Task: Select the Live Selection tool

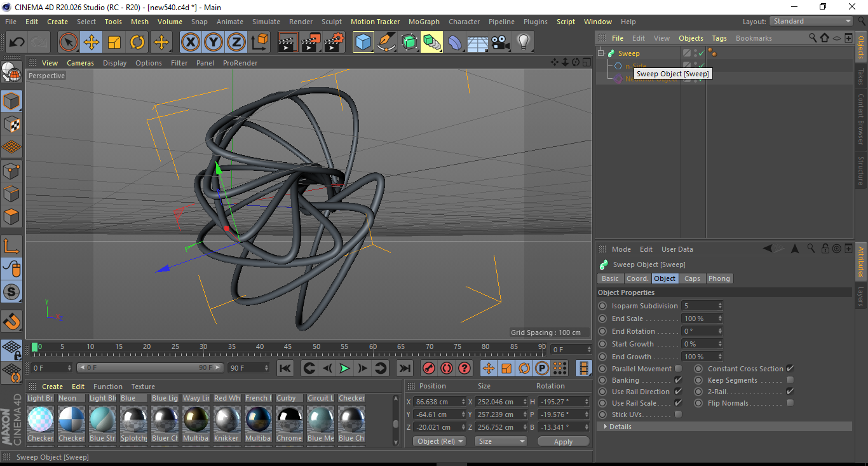Action: [69, 43]
